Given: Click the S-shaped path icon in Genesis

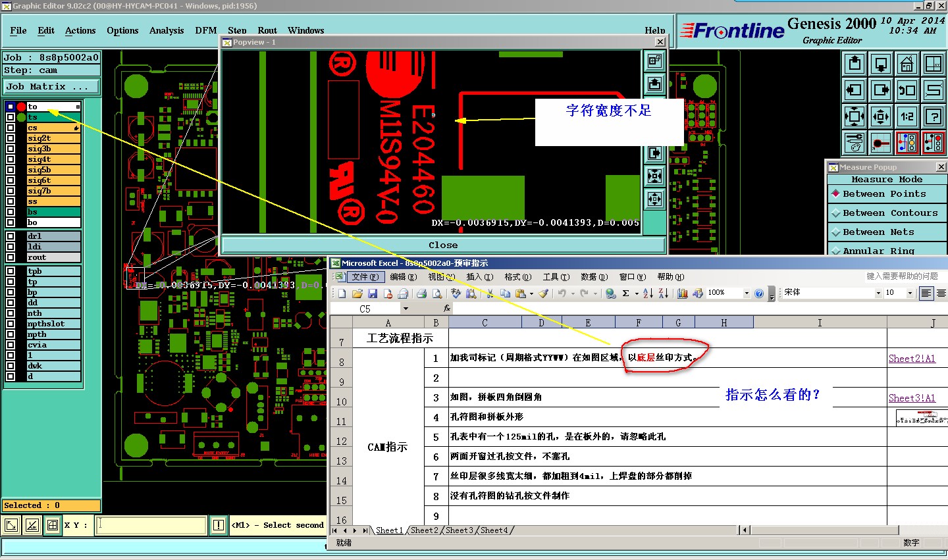Looking at the screenshot, I should (934, 90).
